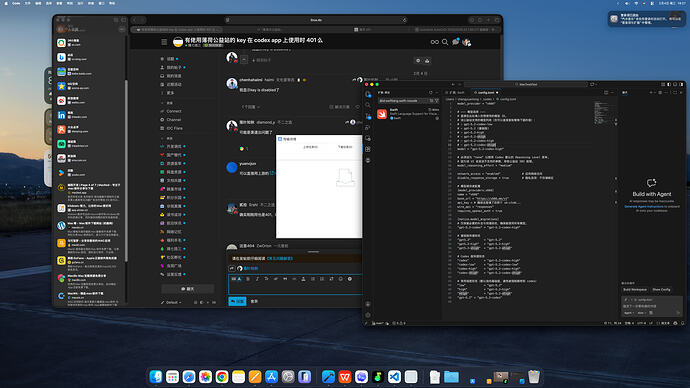Click the forum search magnifier icon
Image resolution: width=690 pixels, height=388 pixels.
[445, 42]
